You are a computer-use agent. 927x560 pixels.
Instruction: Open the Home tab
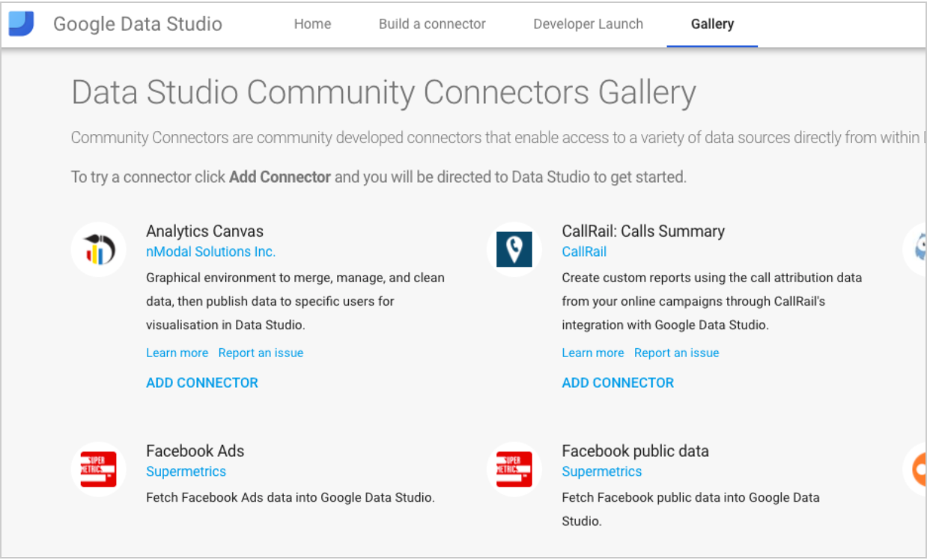tap(312, 24)
